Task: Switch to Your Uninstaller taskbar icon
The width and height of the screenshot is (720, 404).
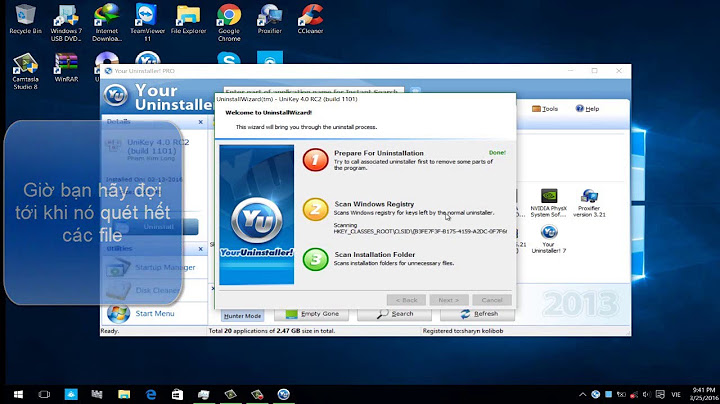Action: pos(283,394)
